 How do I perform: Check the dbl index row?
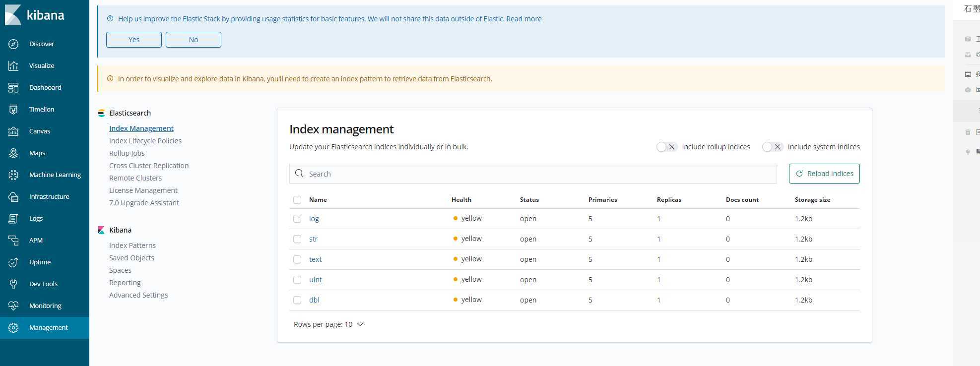[297, 300]
